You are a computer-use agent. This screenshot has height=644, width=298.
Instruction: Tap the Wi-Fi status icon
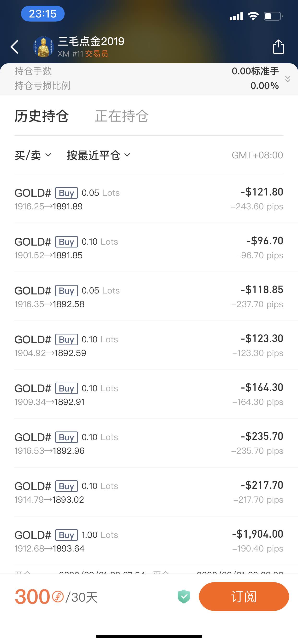click(x=253, y=16)
